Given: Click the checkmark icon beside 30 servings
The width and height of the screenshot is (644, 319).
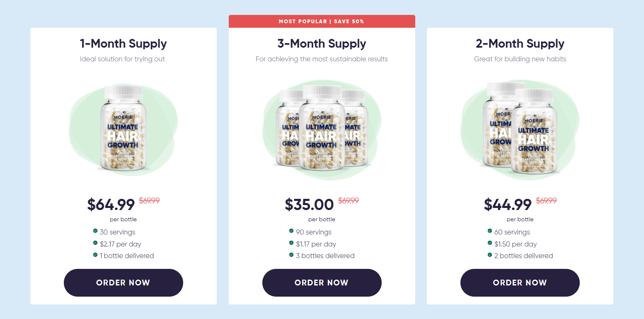Looking at the screenshot, I should click(x=95, y=231).
